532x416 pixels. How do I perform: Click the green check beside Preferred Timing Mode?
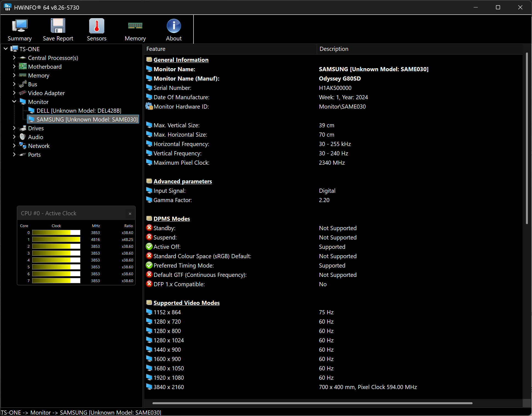(149, 265)
